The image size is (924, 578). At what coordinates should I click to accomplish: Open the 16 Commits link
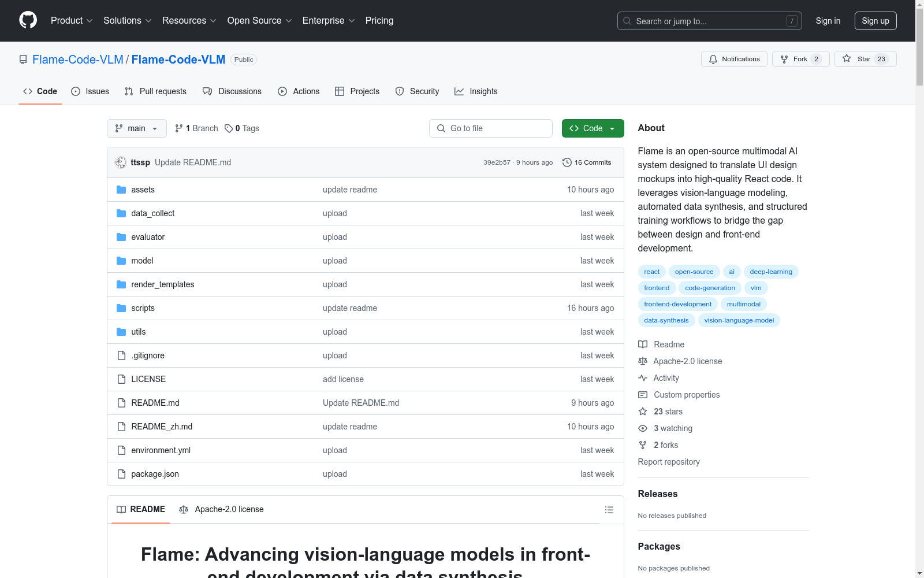tap(587, 162)
